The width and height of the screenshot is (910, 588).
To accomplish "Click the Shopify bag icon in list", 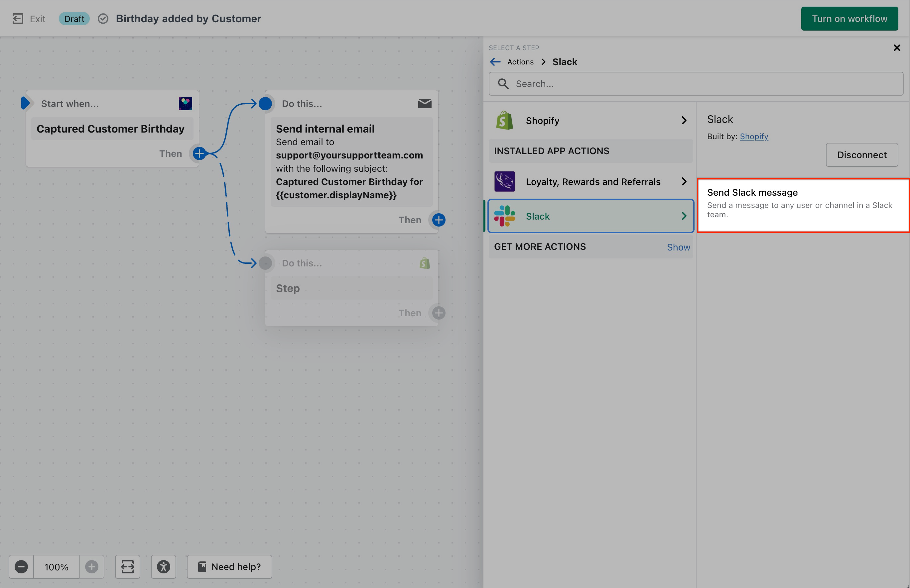I will pos(504,121).
